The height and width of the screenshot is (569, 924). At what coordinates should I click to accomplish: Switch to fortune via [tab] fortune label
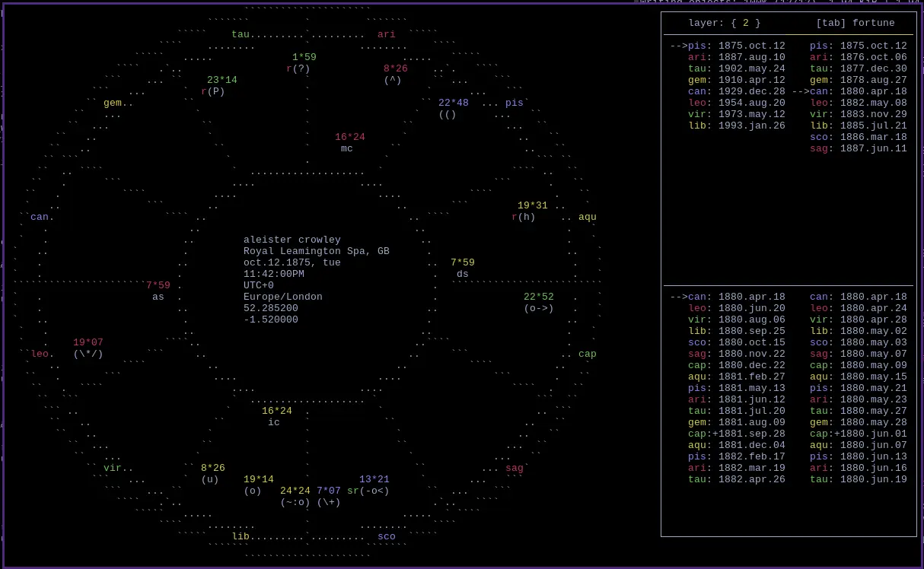pyautogui.click(x=855, y=23)
